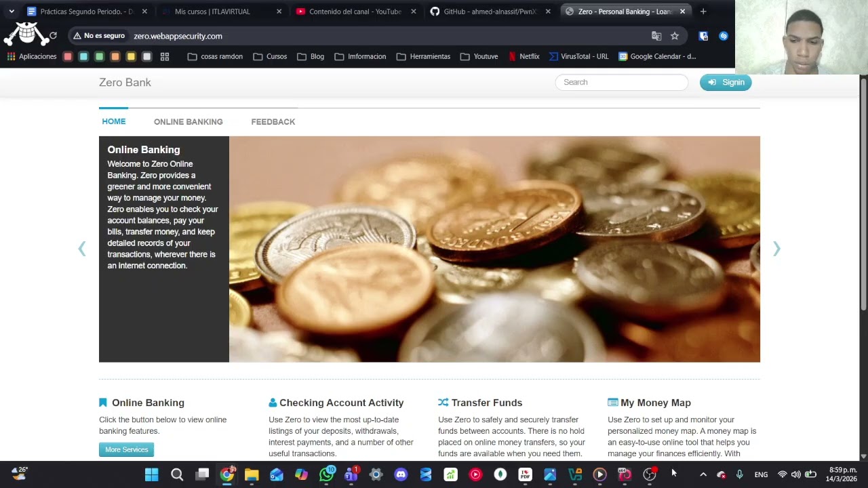Open the Zero Bank brand link
868x488 pixels.
point(125,82)
